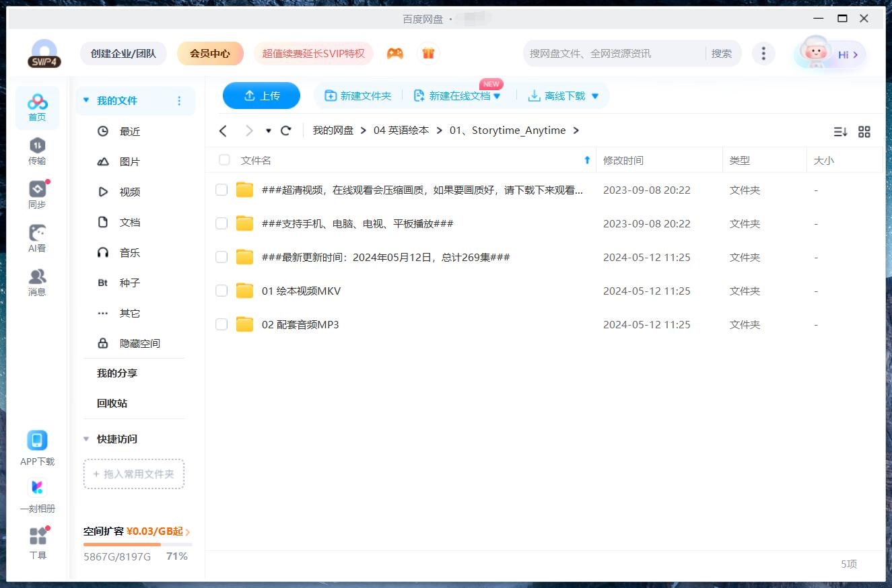Check the box next to 01 绘本视频MKV
The height and width of the screenshot is (588, 892).
pos(221,291)
